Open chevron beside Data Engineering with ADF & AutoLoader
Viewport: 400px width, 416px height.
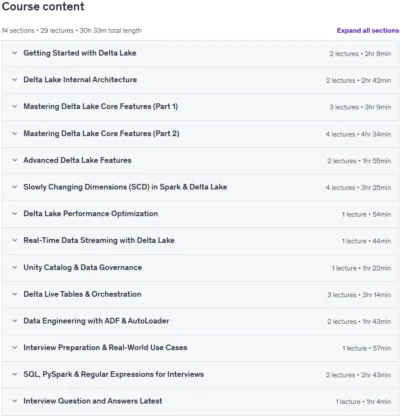15,321
